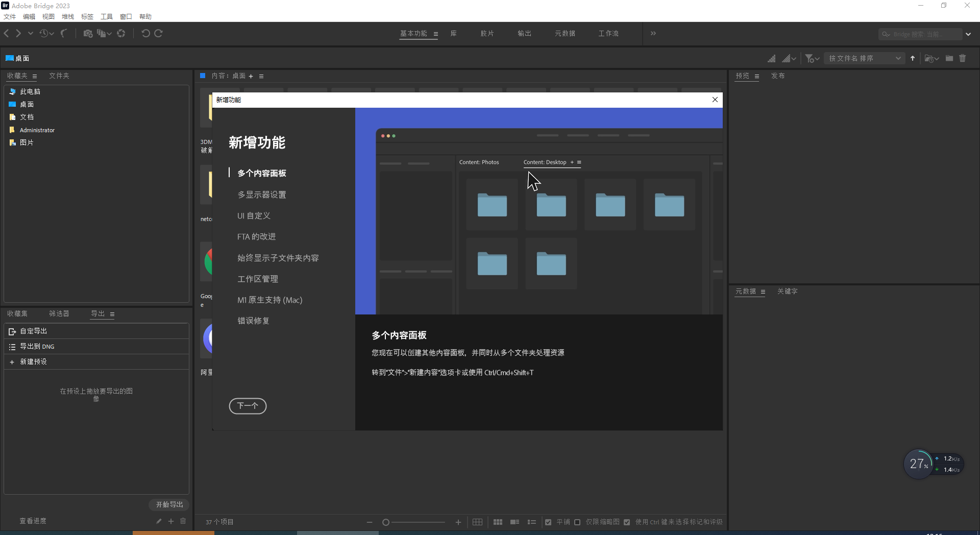The image size is (980, 535).
Task: Click the rotate clockwise icon
Action: [x=159, y=33]
